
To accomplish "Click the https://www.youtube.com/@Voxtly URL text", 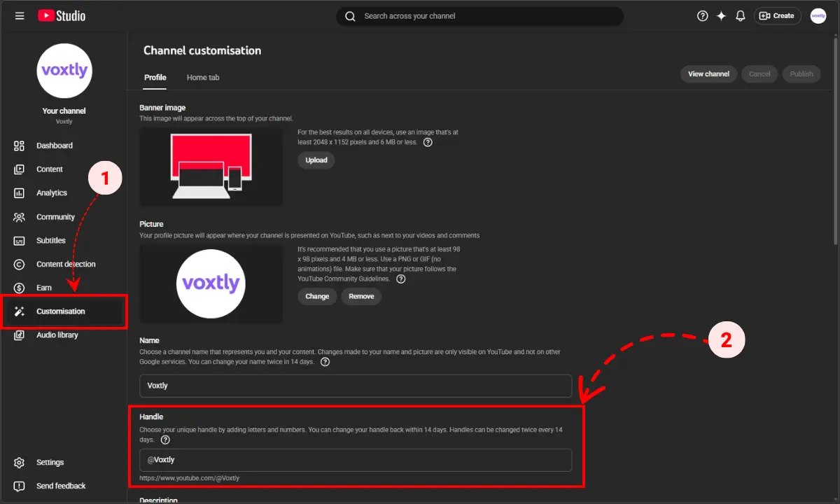I will pos(190,478).
